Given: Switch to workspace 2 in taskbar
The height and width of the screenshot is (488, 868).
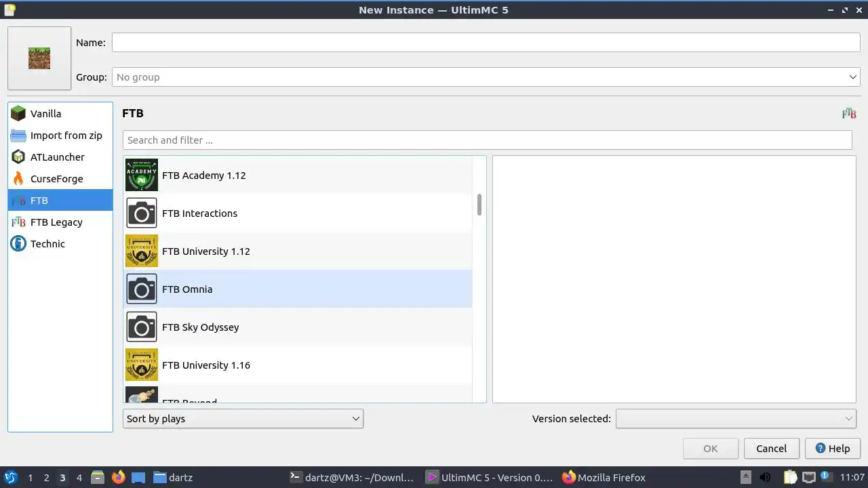Looking at the screenshot, I should [x=46, y=478].
